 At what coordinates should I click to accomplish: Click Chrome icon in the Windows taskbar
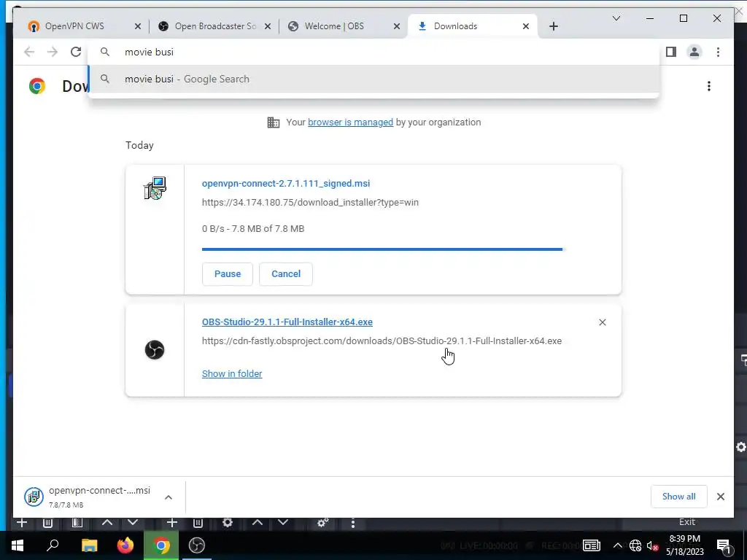click(161, 545)
